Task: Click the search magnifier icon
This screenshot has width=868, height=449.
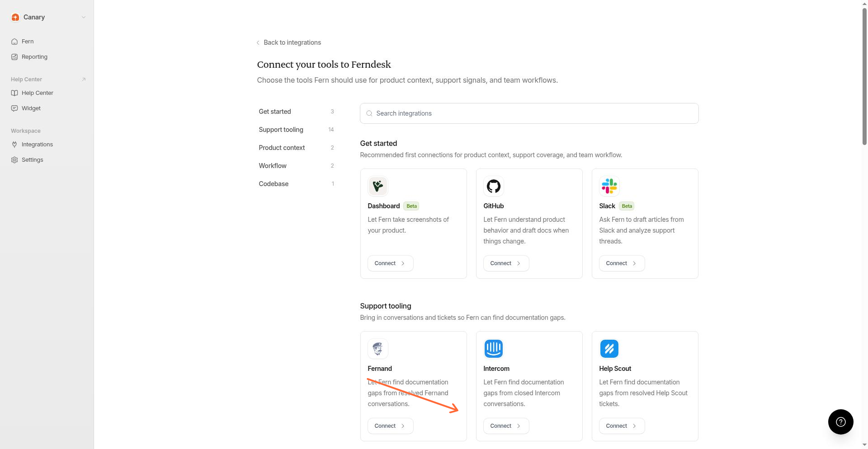Action: [x=369, y=113]
